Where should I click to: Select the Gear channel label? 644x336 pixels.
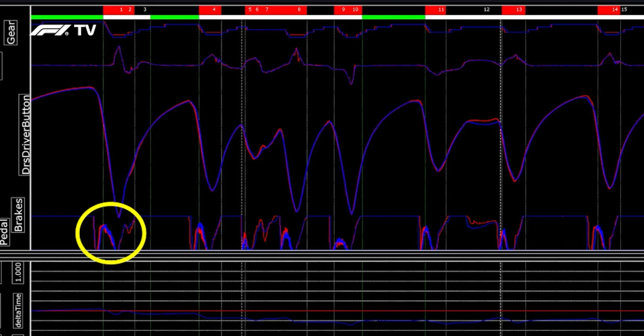11,33
